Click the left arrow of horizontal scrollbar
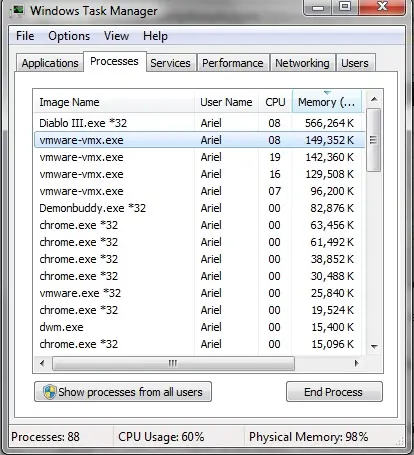Screen dimensions: 414x455 click(42, 363)
